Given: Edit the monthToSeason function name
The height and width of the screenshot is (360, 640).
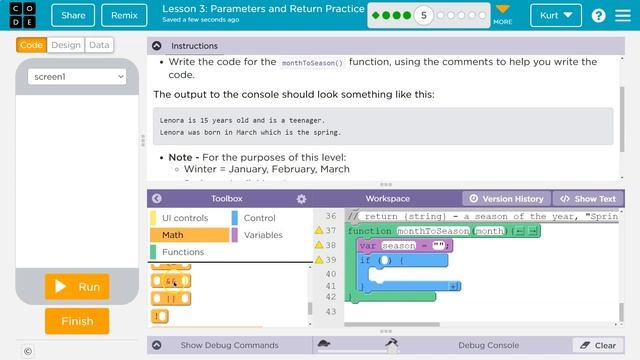Looking at the screenshot, I should [433, 231].
